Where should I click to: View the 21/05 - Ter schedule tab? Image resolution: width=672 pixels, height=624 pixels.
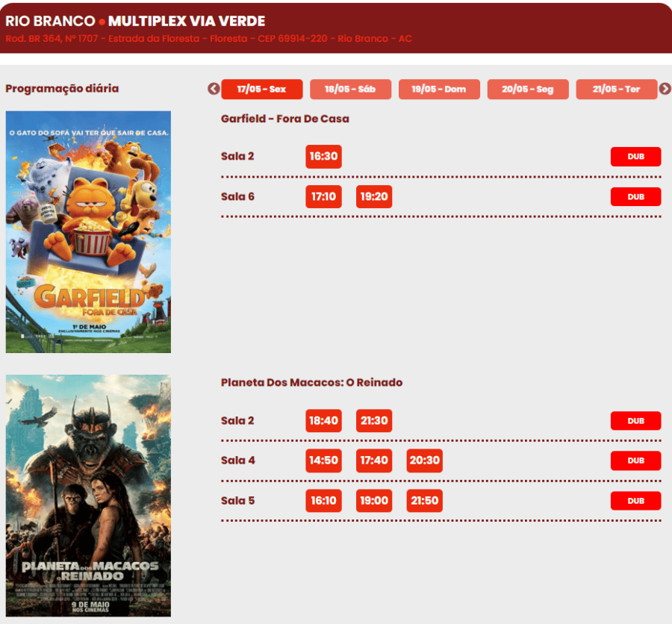(x=616, y=89)
